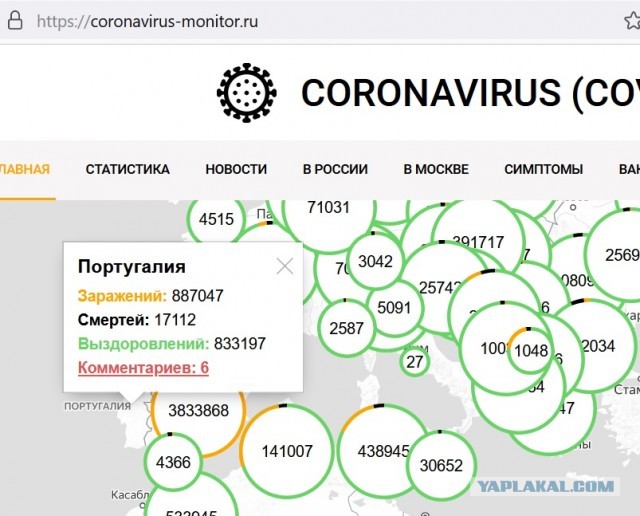Select the 2587 map circle
Image resolution: width=640 pixels, height=516 pixels.
coord(347,328)
